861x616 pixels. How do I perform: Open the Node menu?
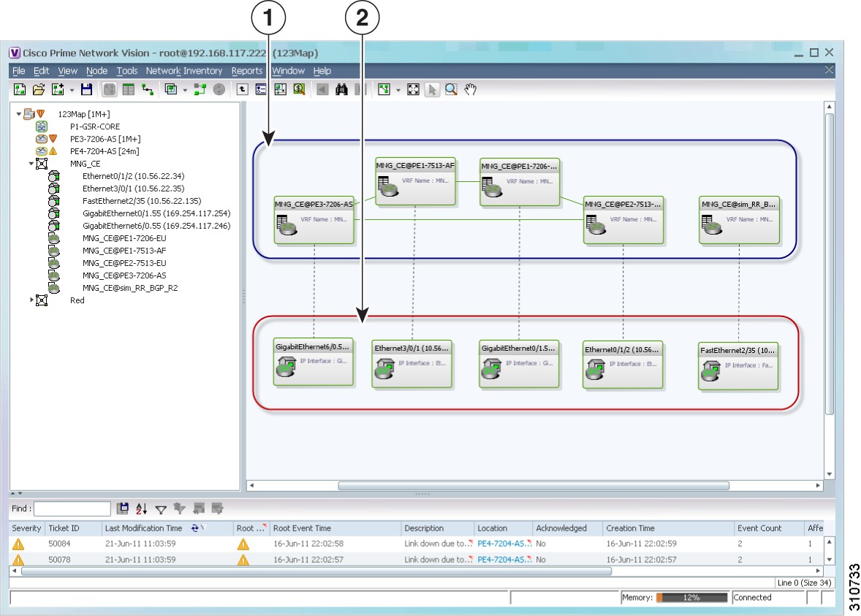click(x=96, y=71)
